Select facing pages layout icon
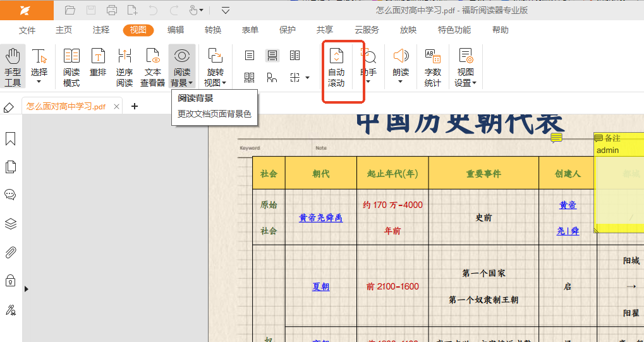This screenshot has width=644, height=342. click(x=295, y=56)
